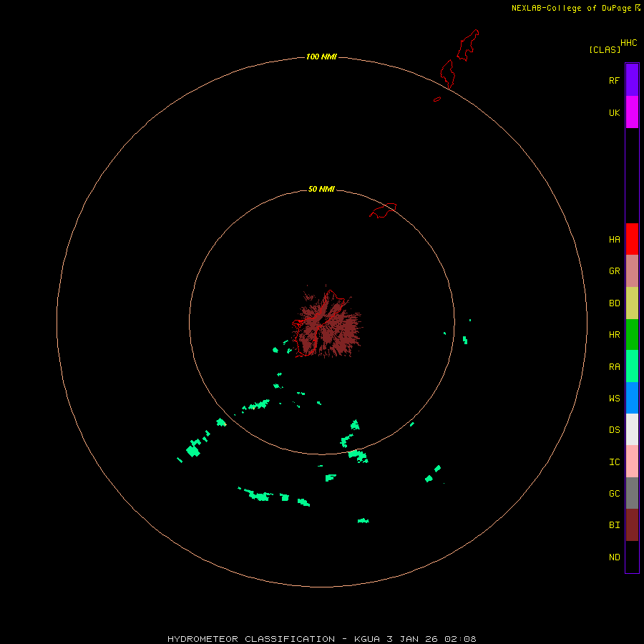Pick the RA bright green legend swatch
Image resolution: width=644 pixels, height=644 pixels.
point(632,366)
